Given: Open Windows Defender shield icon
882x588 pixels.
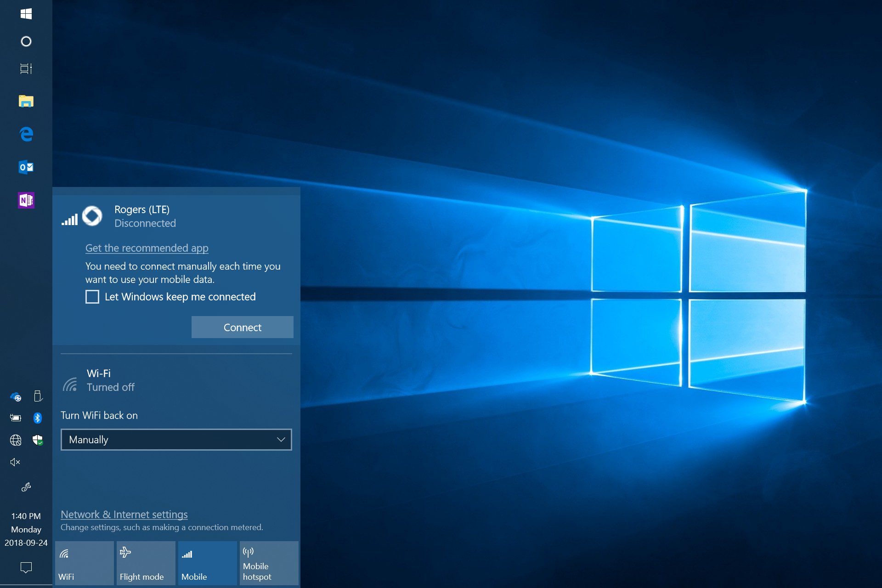Looking at the screenshot, I should [38, 440].
